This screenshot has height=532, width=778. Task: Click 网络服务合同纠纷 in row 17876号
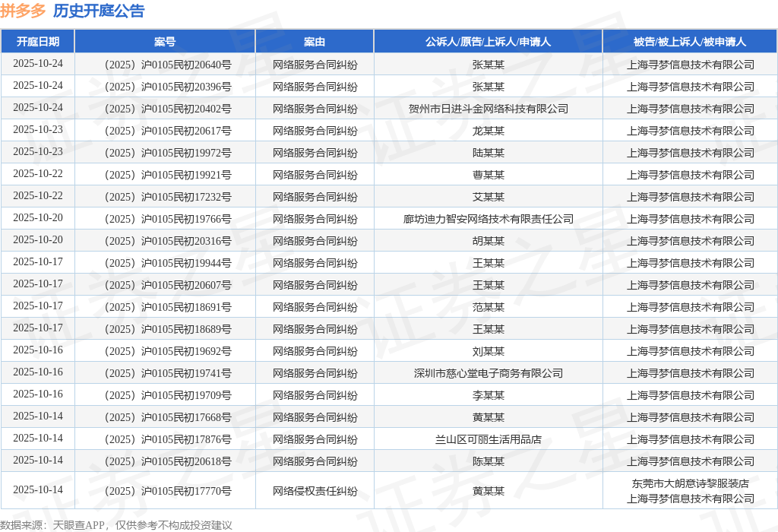(315, 439)
